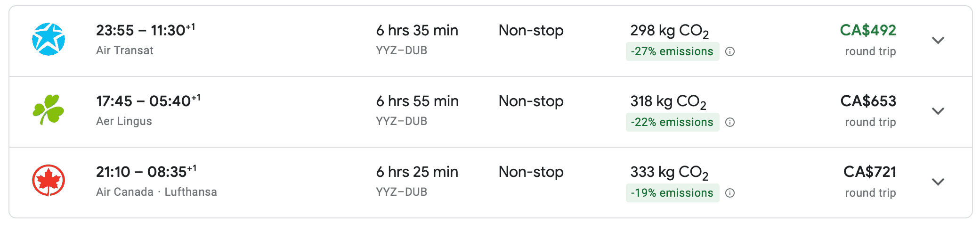This screenshot has width=980, height=225.
Task: Select the CA$492 round trip price
Action: coord(868,31)
